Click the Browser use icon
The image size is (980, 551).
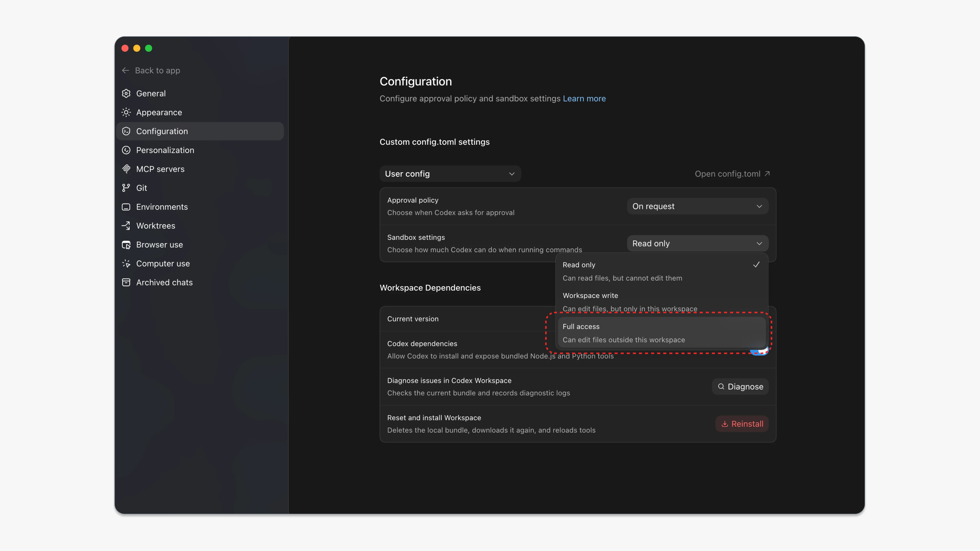126,245
